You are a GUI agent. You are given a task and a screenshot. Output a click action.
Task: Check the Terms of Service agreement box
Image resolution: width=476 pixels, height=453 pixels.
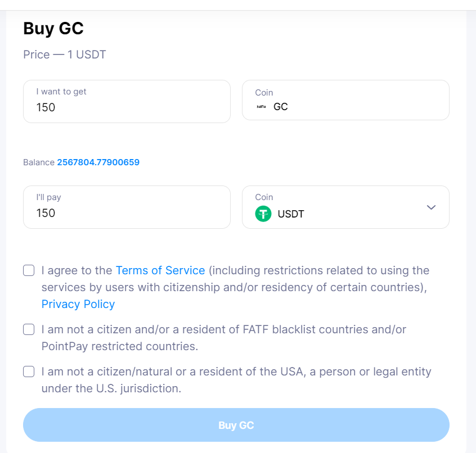click(x=29, y=270)
